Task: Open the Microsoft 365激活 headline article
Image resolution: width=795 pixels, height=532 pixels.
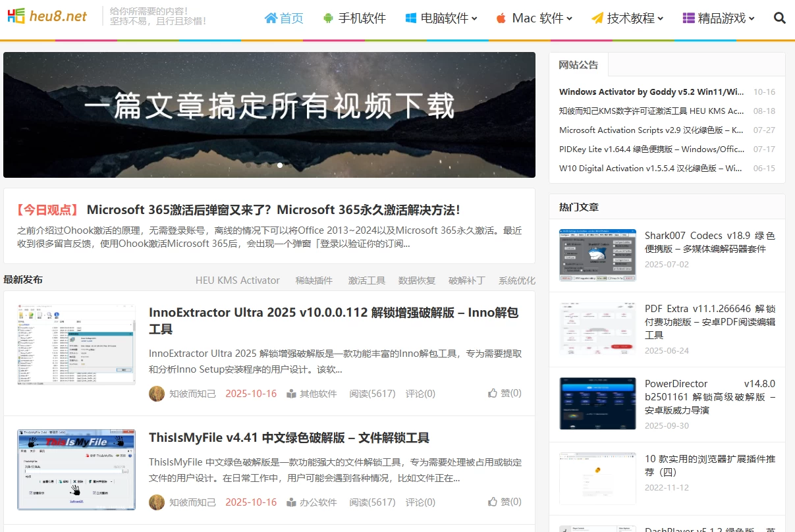Action: (273, 210)
